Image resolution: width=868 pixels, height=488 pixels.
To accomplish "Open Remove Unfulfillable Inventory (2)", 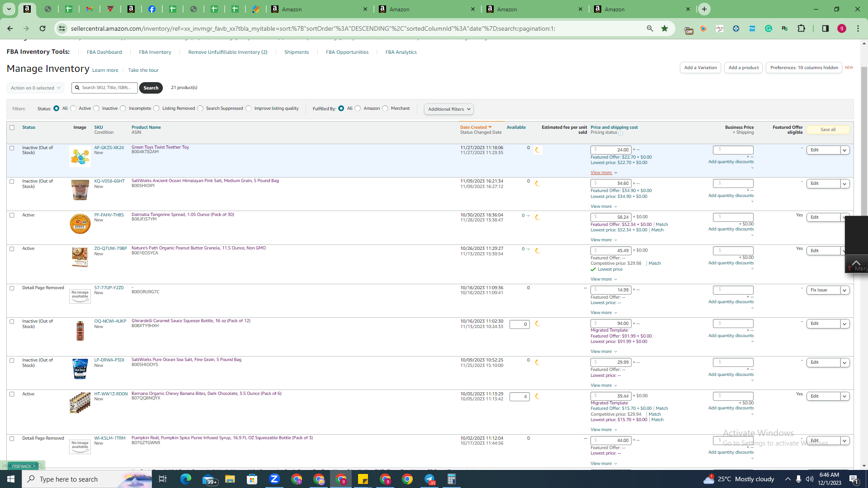I will (x=228, y=52).
